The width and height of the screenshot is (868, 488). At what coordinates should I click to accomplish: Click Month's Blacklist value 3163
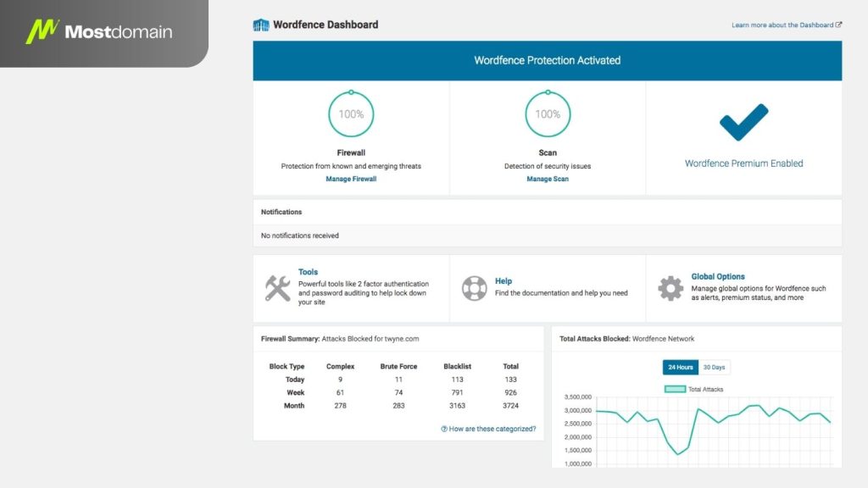457,406
